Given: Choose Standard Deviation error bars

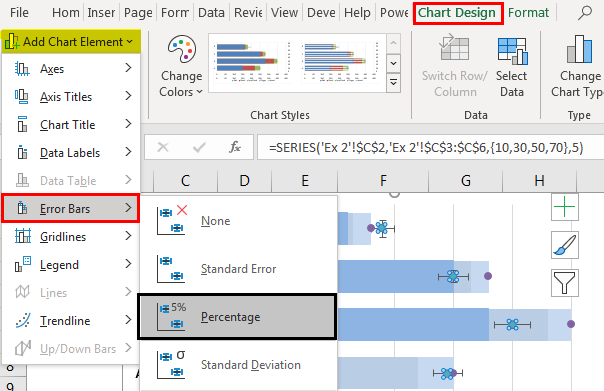Looking at the screenshot, I should tap(238, 364).
